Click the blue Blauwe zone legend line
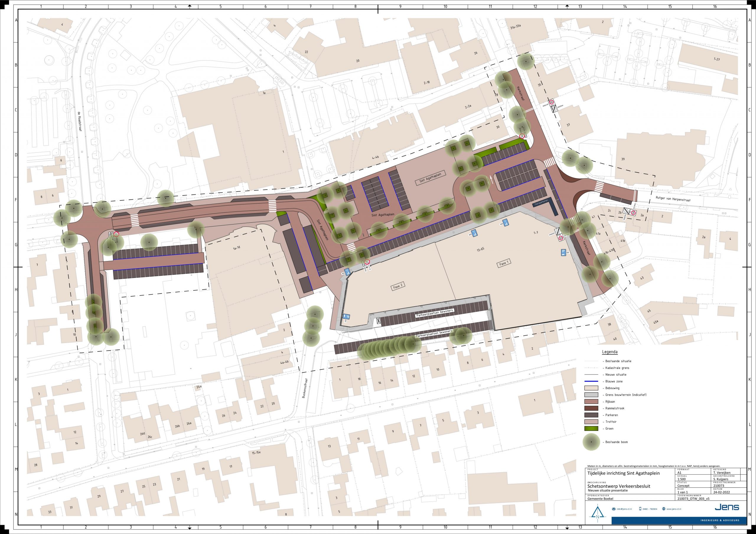Screen dimensions: 756x534 pos(592,381)
